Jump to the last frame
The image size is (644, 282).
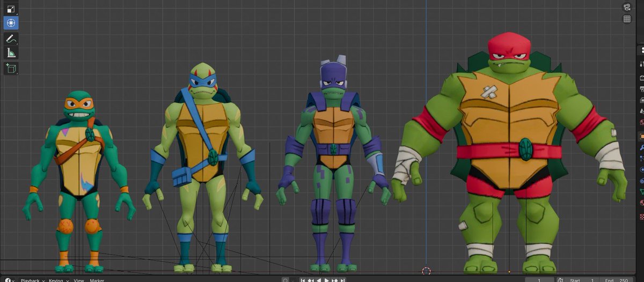(343, 280)
